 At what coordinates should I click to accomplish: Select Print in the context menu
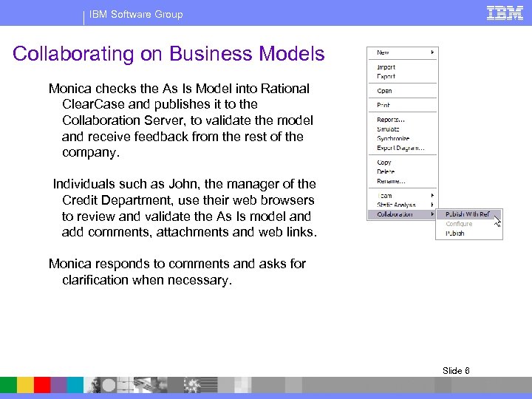pos(403,105)
